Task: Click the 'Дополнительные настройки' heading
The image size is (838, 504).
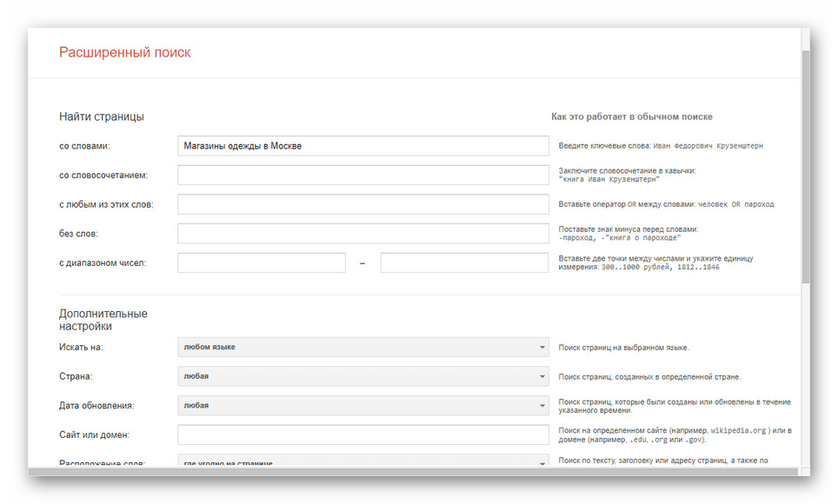Action: click(x=103, y=320)
